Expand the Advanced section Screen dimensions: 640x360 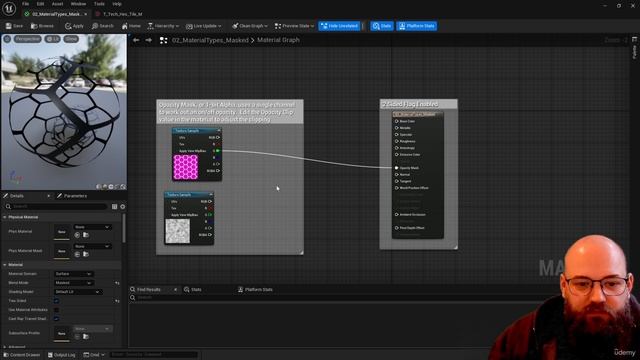[x=5, y=347]
